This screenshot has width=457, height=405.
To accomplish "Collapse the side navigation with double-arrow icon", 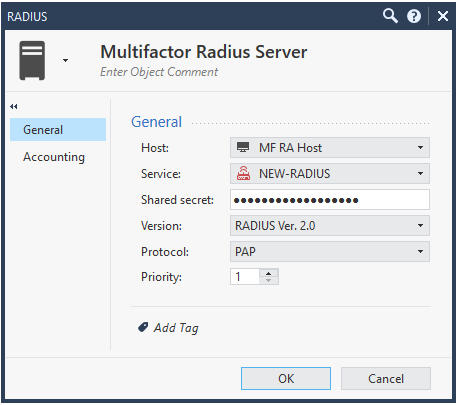I will click(x=14, y=107).
